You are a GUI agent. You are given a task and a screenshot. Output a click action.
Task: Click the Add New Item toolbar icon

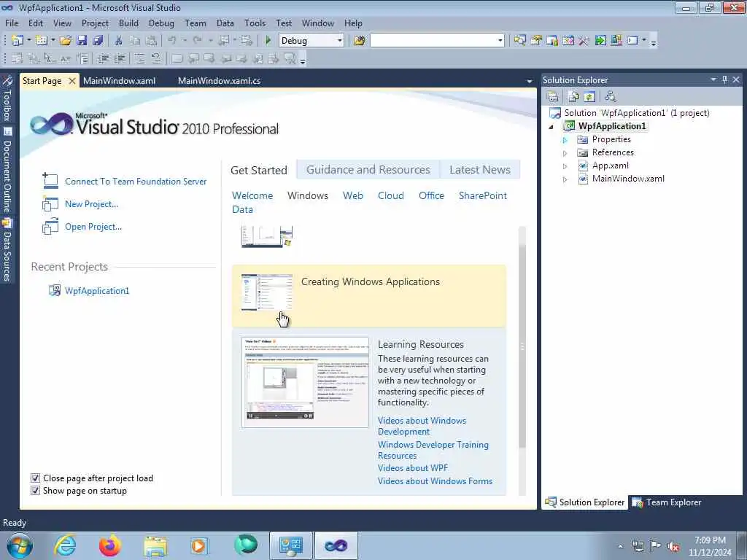tap(42, 41)
